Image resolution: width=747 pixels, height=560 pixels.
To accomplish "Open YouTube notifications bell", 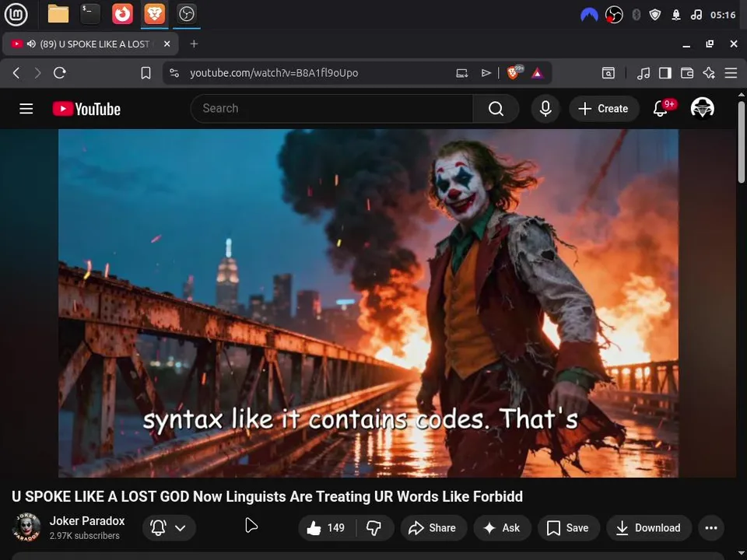I will [661, 109].
